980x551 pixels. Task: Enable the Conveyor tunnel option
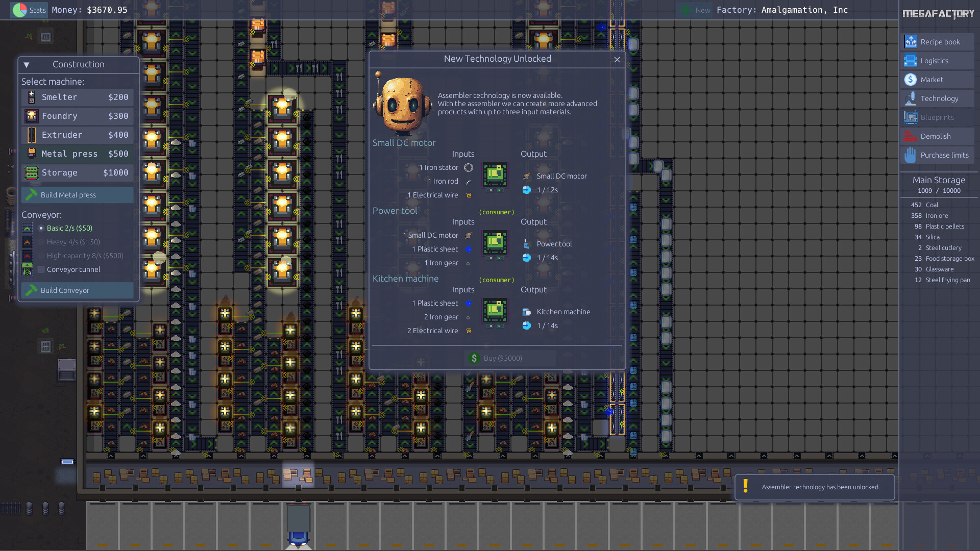point(42,269)
